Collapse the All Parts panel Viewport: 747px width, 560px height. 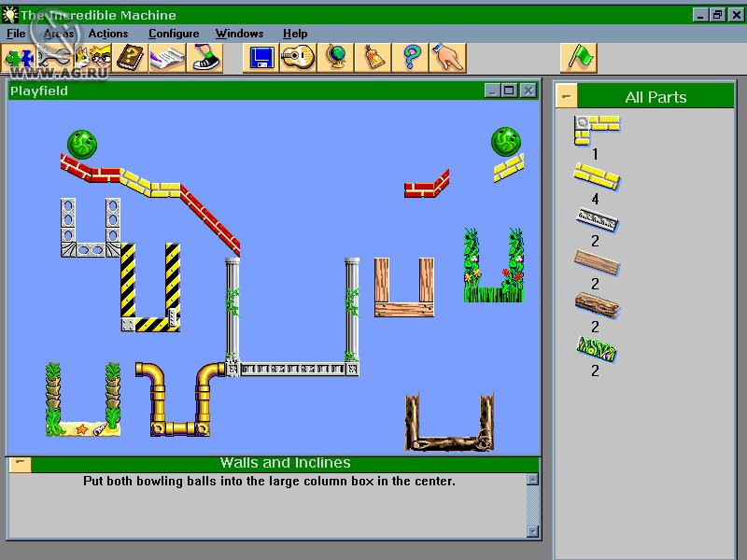point(567,96)
